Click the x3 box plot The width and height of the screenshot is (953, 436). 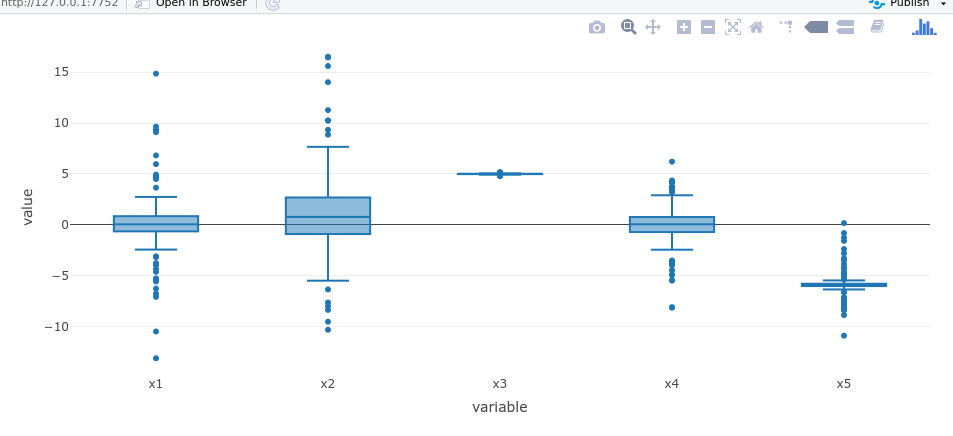(500, 174)
